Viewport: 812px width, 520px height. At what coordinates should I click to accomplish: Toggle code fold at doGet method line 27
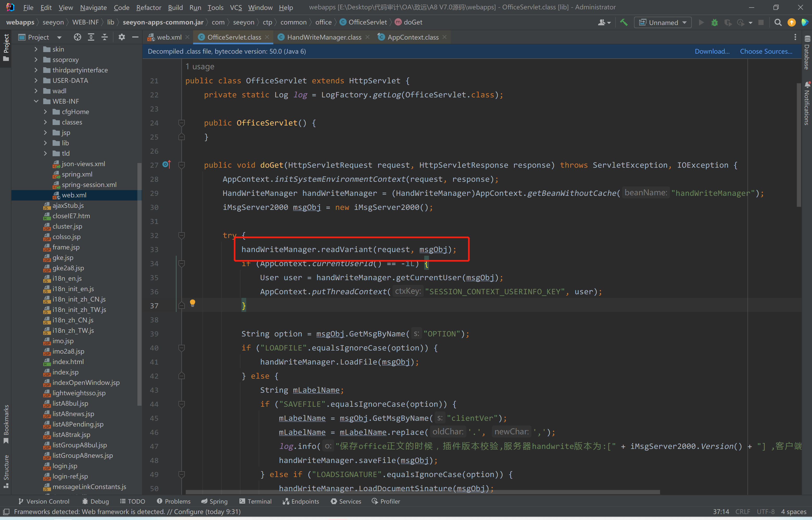click(182, 165)
